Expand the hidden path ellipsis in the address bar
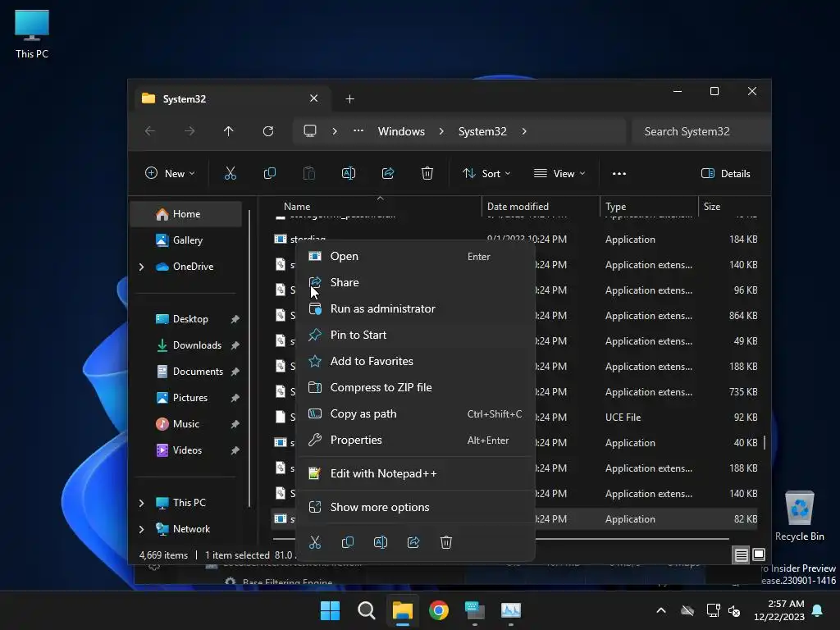This screenshot has width=840, height=630. click(x=358, y=131)
